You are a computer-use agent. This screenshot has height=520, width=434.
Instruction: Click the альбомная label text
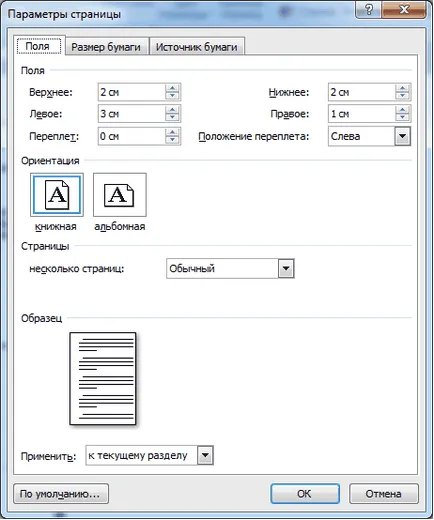pos(120,227)
